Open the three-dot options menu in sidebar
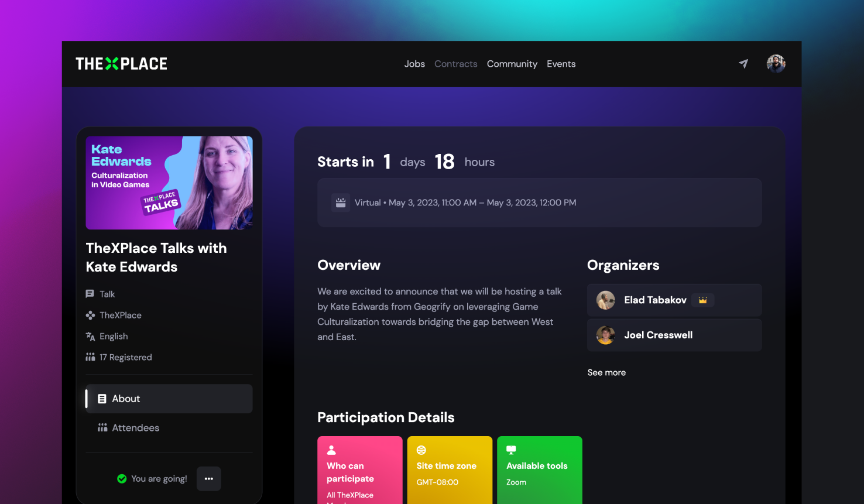 pyautogui.click(x=209, y=478)
